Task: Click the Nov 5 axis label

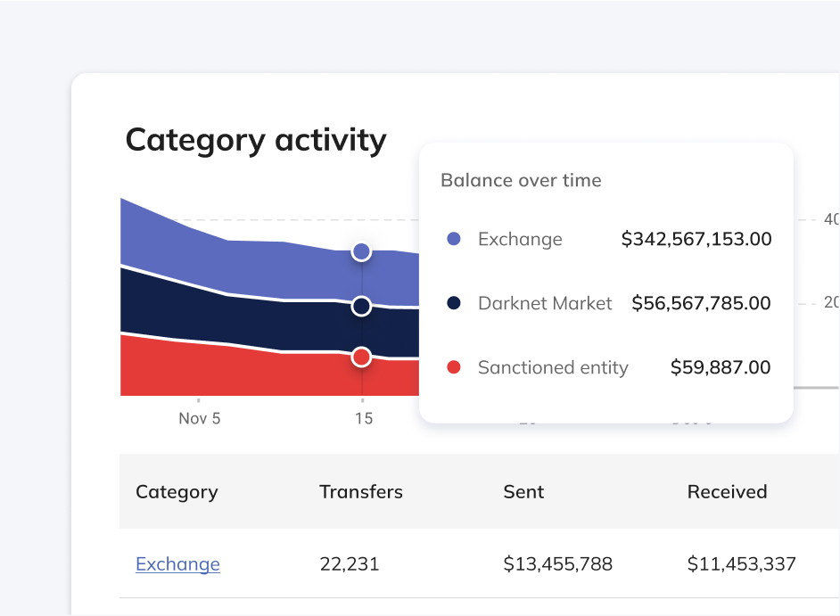Action: point(199,419)
